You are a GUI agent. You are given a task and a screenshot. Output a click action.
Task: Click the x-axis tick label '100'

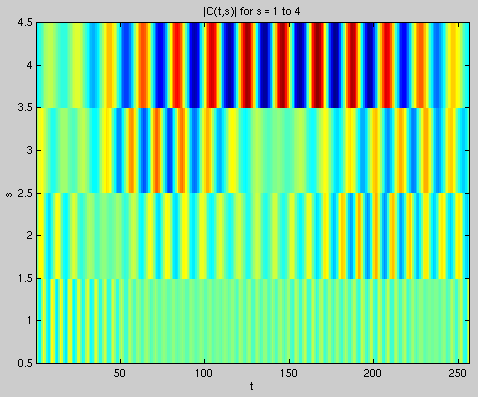coord(204,373)
